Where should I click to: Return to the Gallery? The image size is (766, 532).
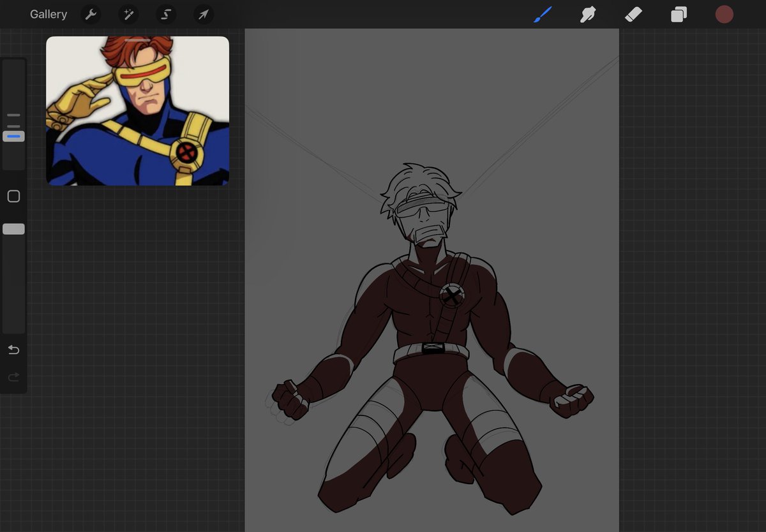(49, 14)
